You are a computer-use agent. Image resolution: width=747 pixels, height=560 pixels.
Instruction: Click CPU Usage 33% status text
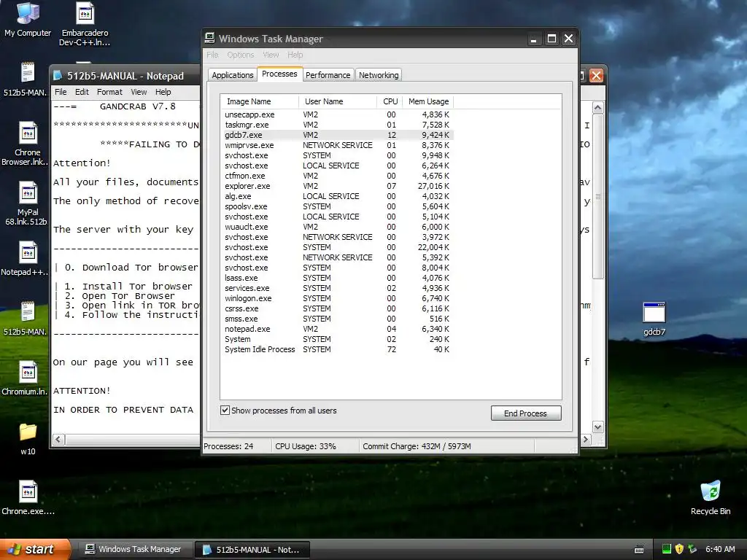pyautogui.click(x=306, y=446)
